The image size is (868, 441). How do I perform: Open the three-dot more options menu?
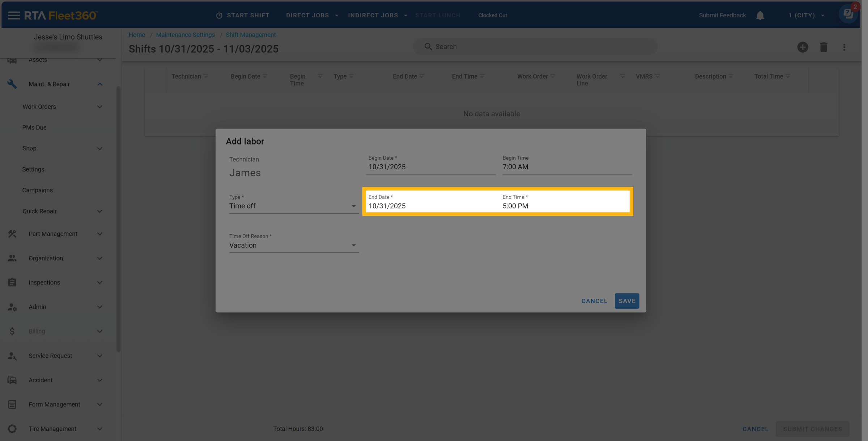[x=844, y=47]
